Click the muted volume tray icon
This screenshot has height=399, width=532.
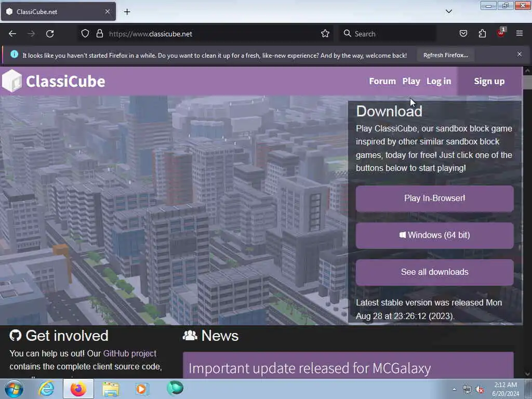pos(480,390)
